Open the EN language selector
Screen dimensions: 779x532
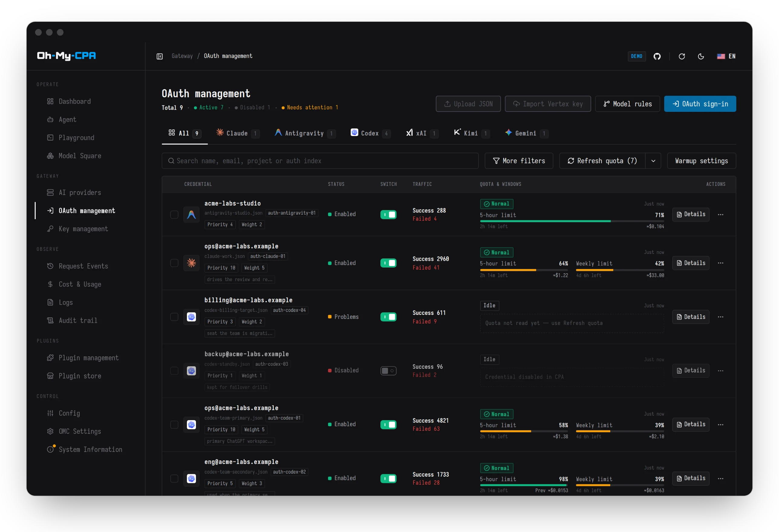click(x=726, y=56)
